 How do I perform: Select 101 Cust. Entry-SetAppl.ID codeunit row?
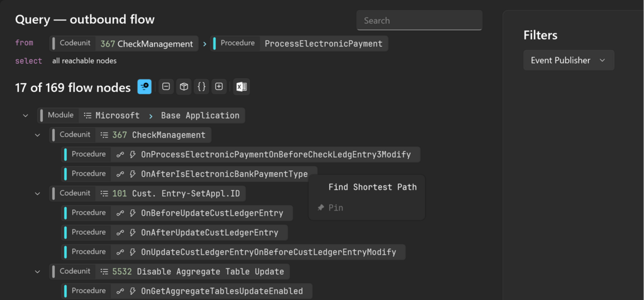[147, 193]
